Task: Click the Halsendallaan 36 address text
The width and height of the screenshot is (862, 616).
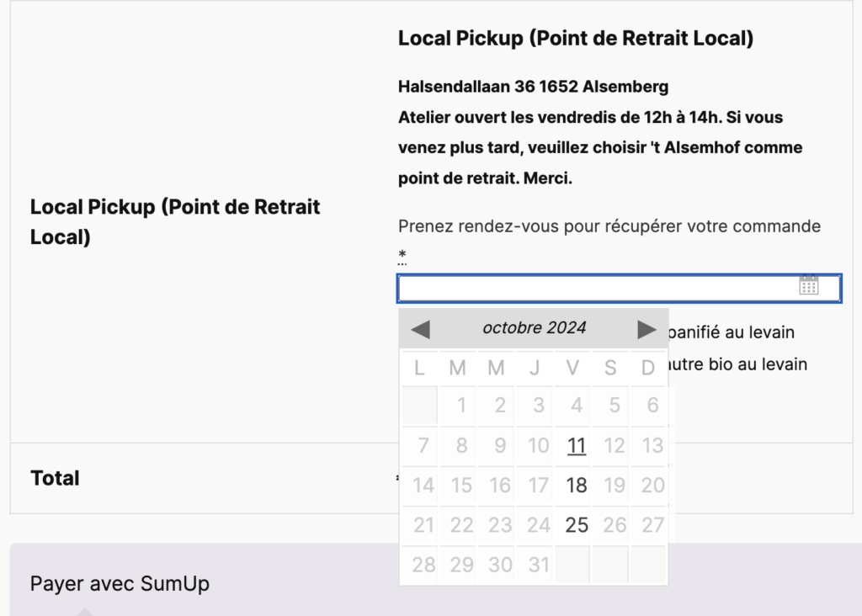Action: click(533, 87)
